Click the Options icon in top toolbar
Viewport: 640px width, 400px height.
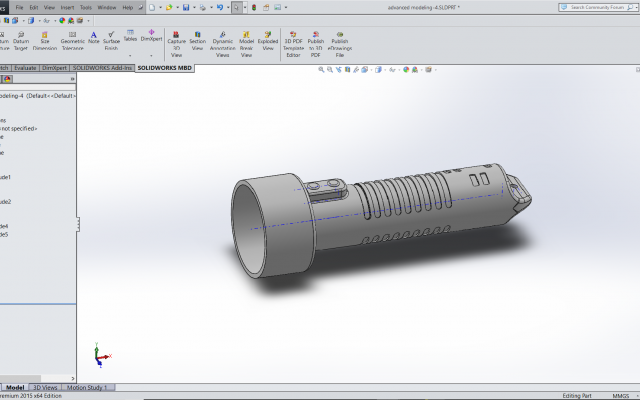(278, 7)
